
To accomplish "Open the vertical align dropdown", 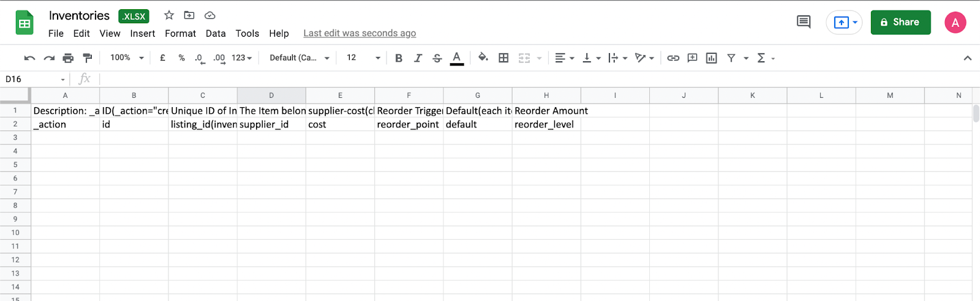I will [x=591, y=58].
